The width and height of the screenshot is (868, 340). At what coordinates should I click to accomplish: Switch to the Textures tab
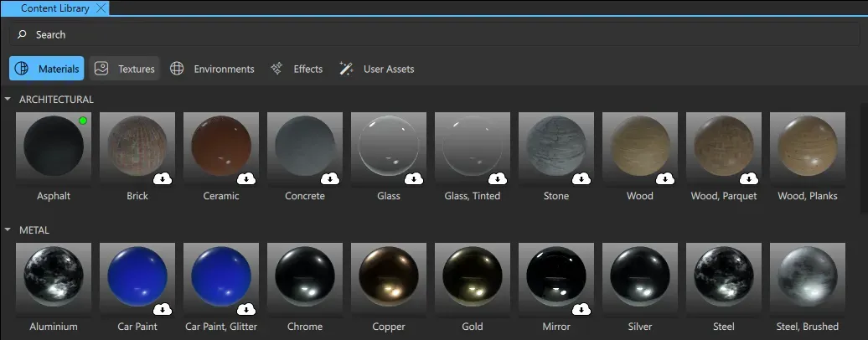tap(125, 69)
